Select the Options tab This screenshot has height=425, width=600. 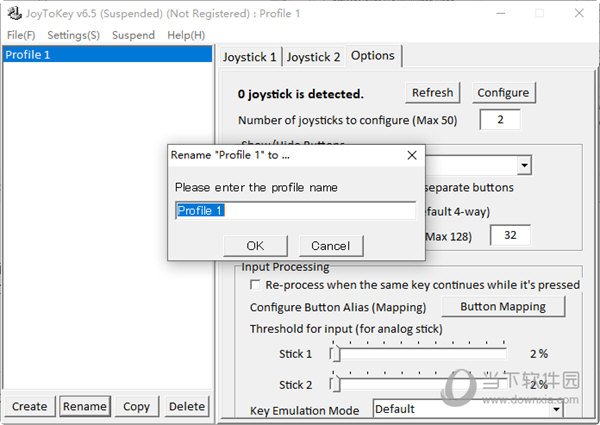(373, 56)
